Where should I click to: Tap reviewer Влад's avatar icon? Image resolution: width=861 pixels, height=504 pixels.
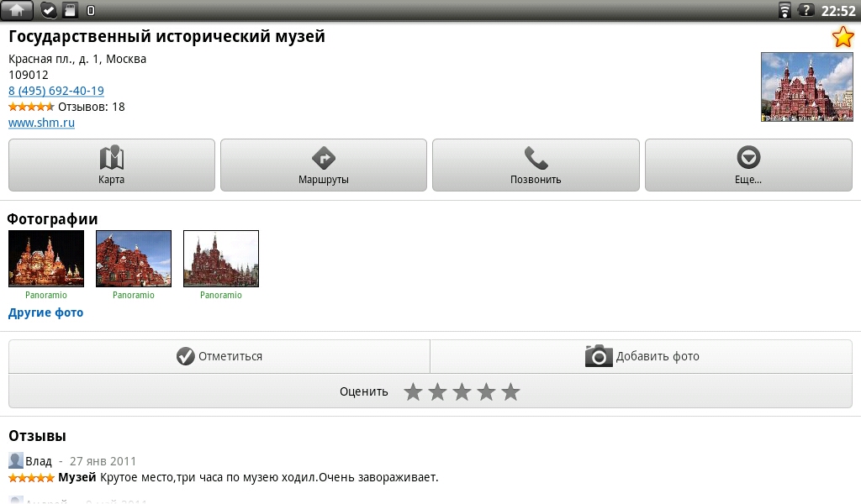point(16,460)
